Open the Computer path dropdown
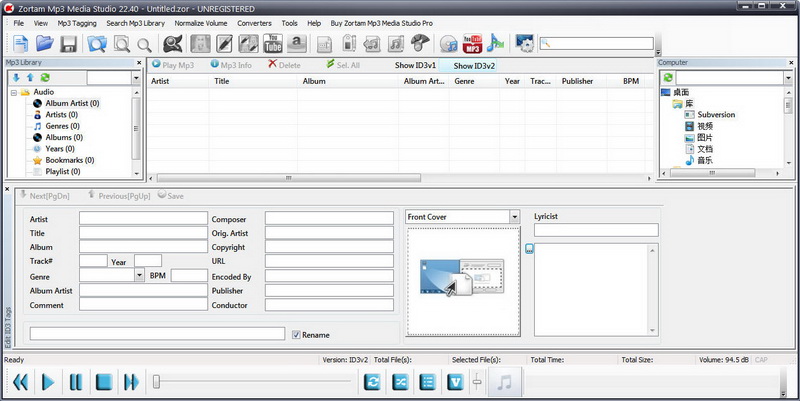The height and width of the screenshot is (401, 800). pos(788,78)
